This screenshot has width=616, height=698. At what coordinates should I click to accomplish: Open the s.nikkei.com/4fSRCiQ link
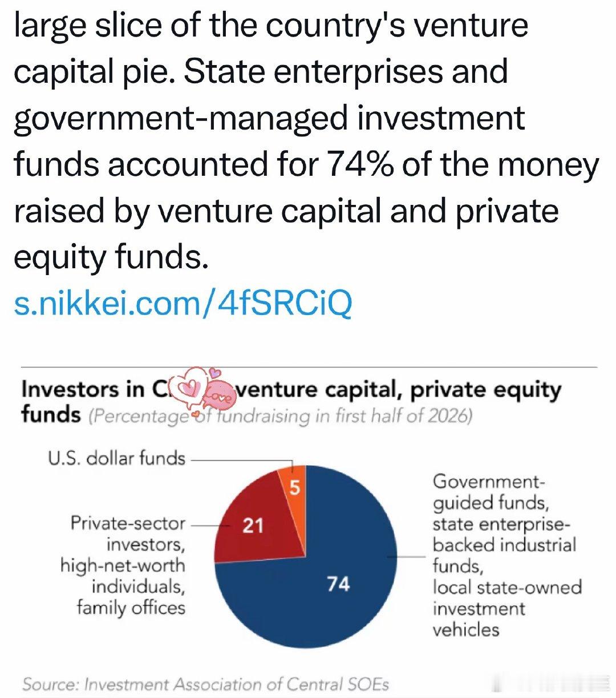click(x=183, y=302)
